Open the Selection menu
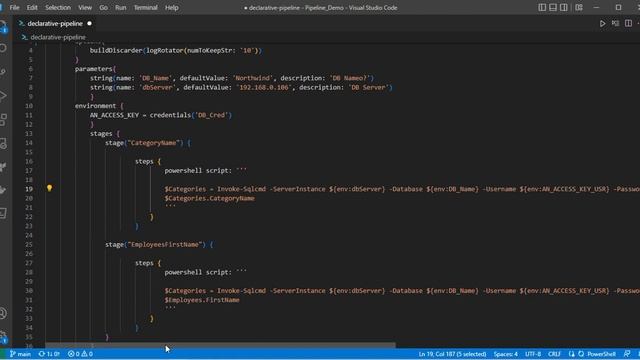The height and width of the screenshot is (360, 640). (x=58, y=7)
